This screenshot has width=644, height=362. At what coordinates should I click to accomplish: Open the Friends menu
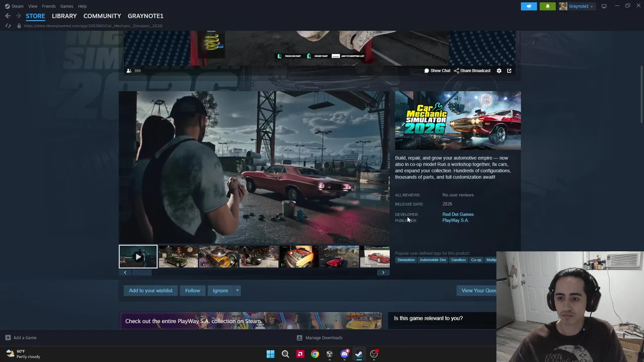coord(49,6)
